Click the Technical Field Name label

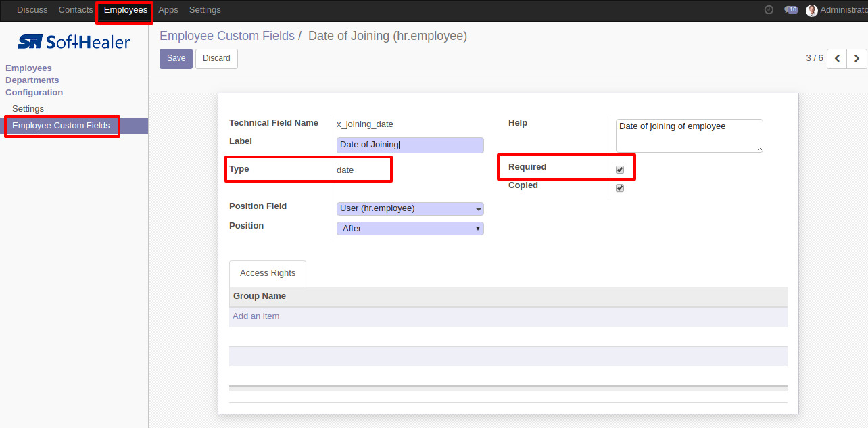[274, 123]
